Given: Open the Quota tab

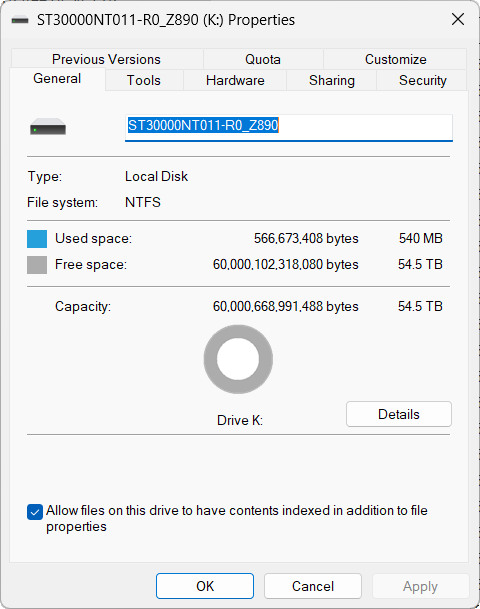Looking at the screenshot, I should click(263, 59).
